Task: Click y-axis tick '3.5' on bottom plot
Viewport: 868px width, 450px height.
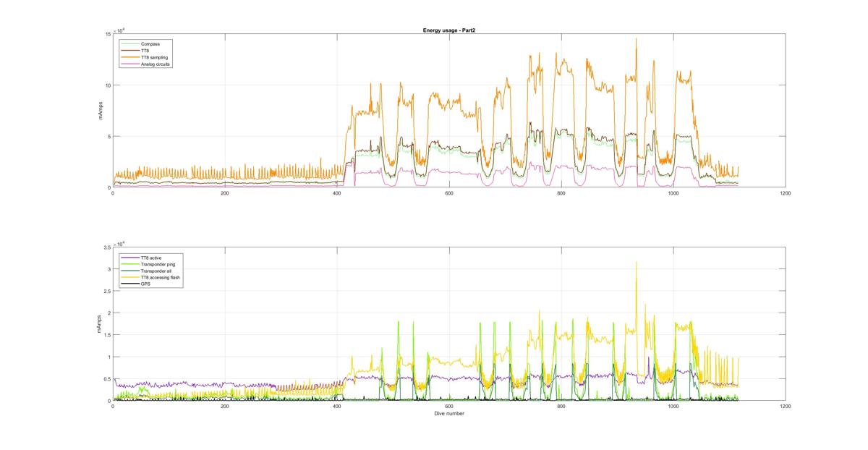Action: coord(107,247)
